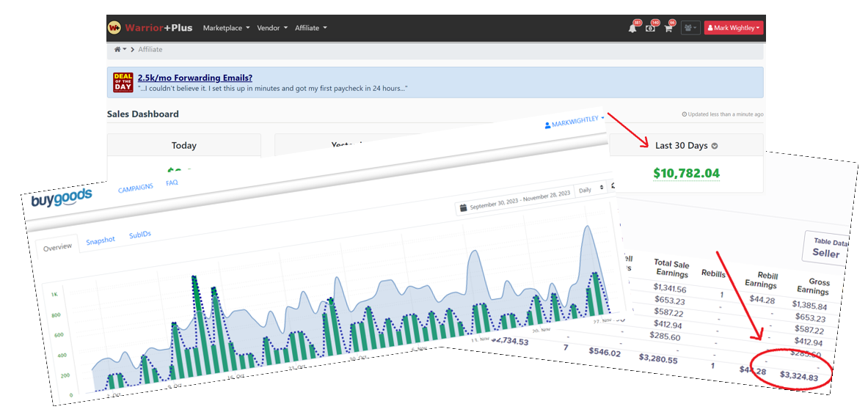868x412 pixels.
Task: Click the date range September 30 - November 28
Action: coord(519,200)
